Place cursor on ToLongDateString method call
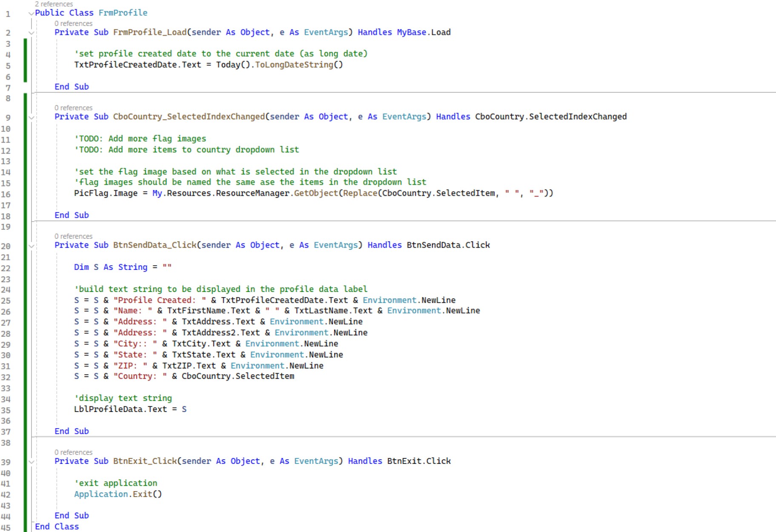The height and width of the screenshot is (532, 776). [294, 65]
